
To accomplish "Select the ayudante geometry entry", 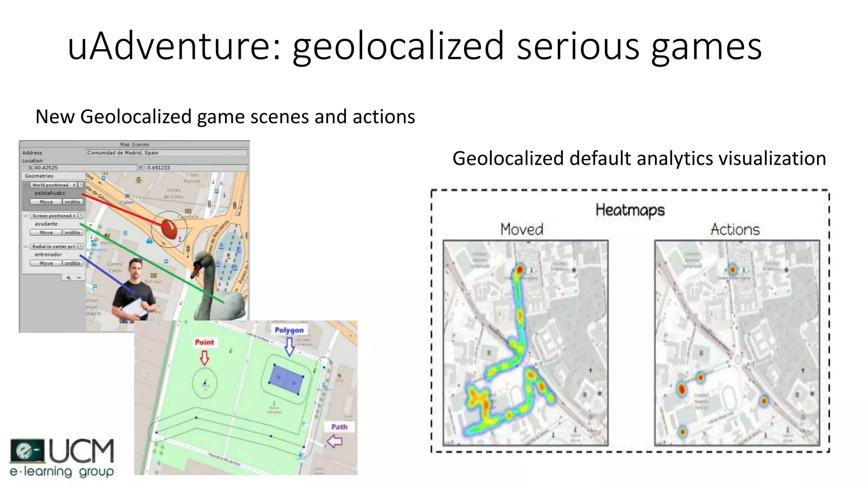I will (x=46, y=224).
